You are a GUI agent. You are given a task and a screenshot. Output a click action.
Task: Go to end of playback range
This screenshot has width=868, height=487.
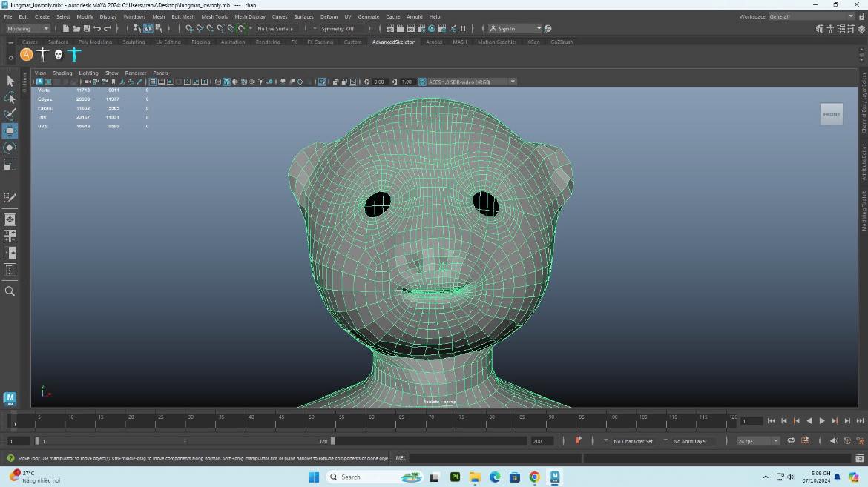point(860,421)
